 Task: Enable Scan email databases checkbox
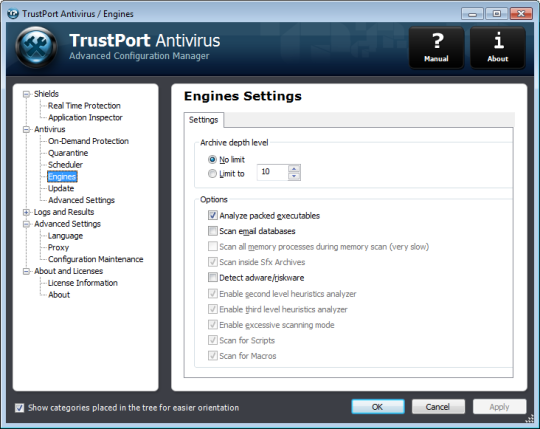pos(213,231)
